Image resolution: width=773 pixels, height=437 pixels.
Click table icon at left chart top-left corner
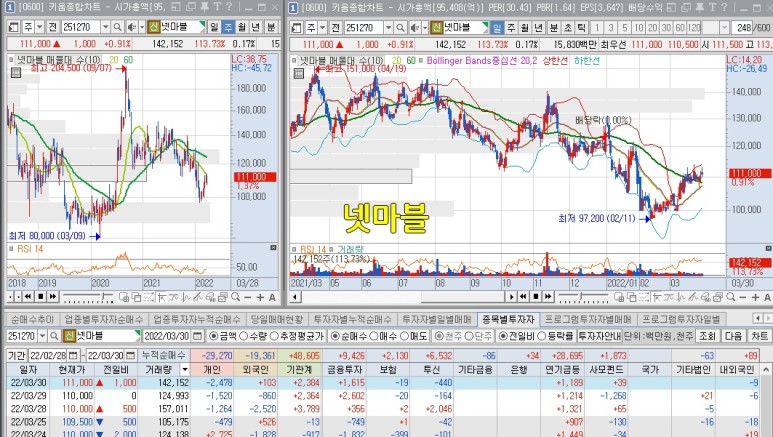tap(15, 73)
